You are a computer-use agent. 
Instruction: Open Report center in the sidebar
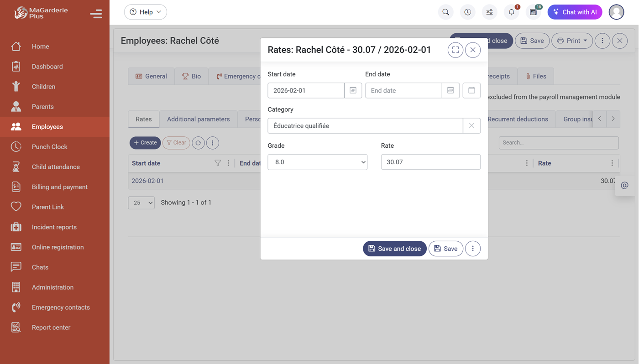pyautogui.click(x=55, y=328)
